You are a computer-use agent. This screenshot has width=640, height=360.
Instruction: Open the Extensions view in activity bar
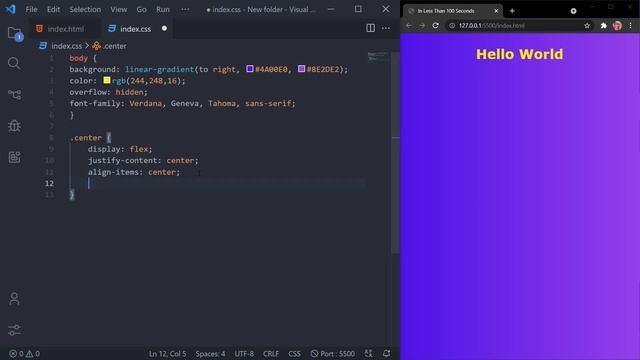[14, 157]
